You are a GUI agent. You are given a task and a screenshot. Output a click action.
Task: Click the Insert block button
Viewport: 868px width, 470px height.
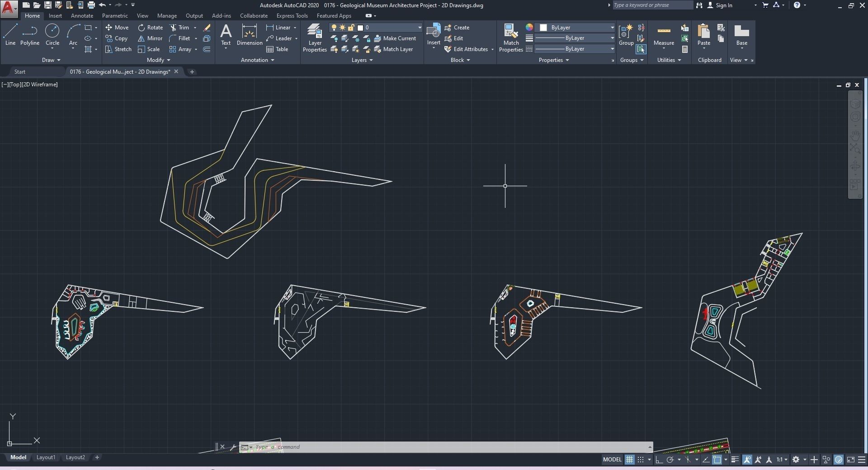coord(434,35)
